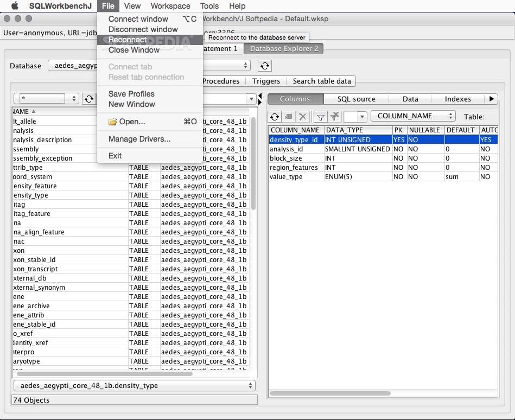Open the File menu
This screenshot has height=420, width=515.
click(x=108, y=6)
